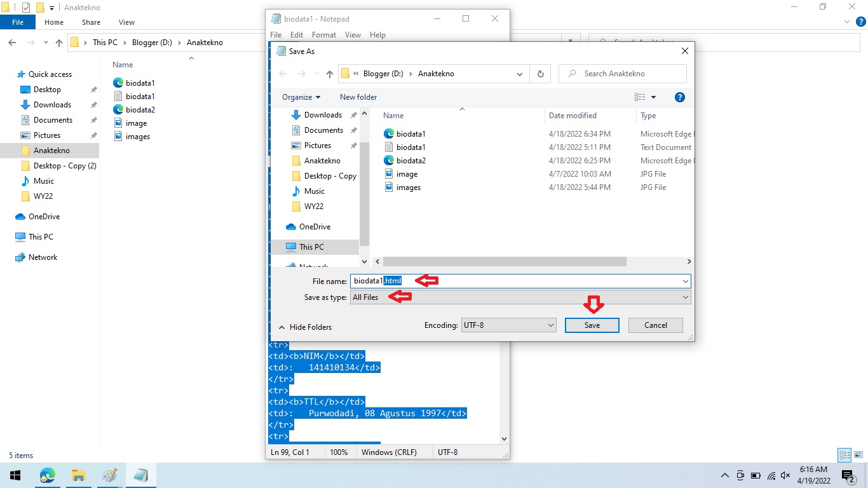Open File Explorer from taskbar
868x488 pixels.
(x=78, y=475)
